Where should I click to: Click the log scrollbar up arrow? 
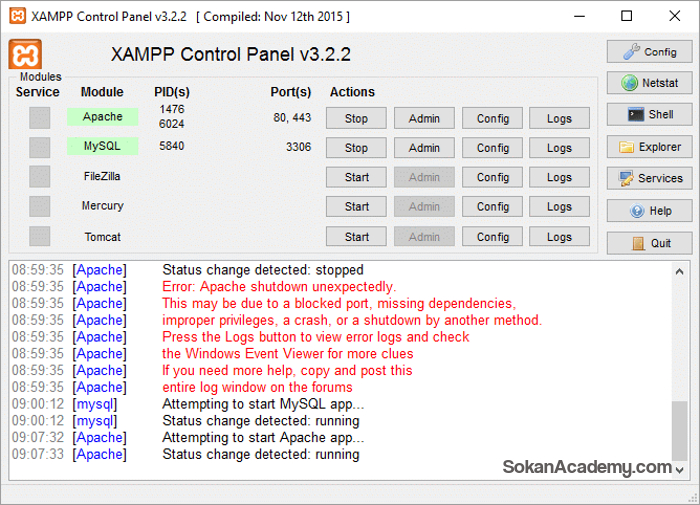tap(679, 271)
